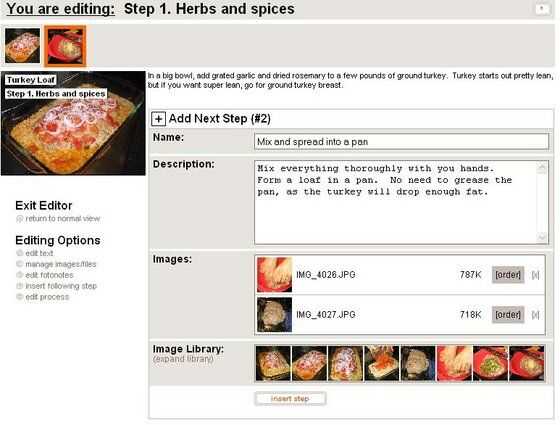
Task: Select the first turkey loaf thumbnail at top
Action: (x=22, y=46)
